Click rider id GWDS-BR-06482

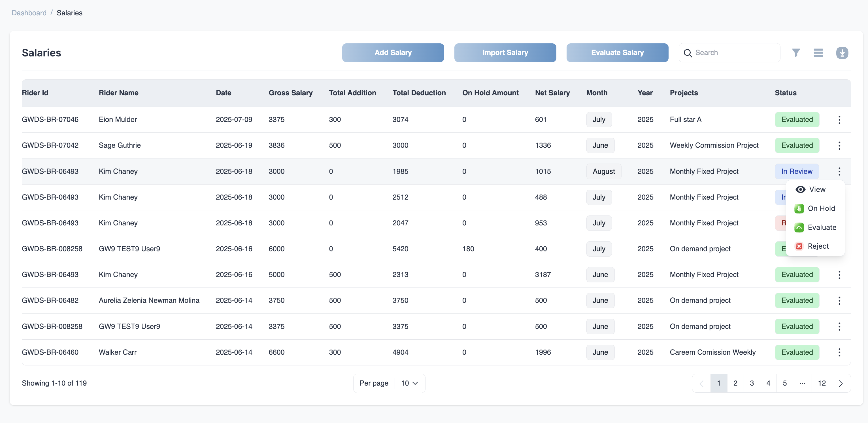[x=50, y=300]
